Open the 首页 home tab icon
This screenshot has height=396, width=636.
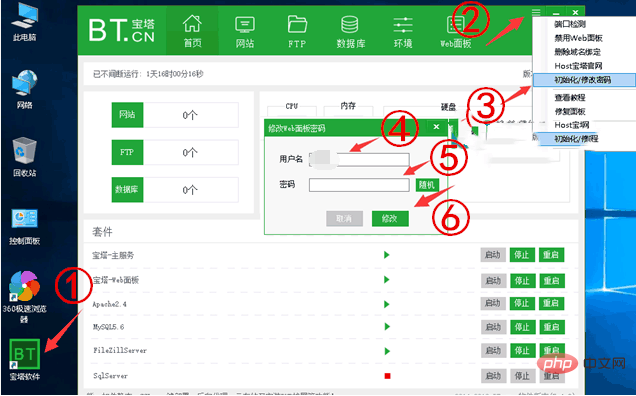[x=192, y=24]
